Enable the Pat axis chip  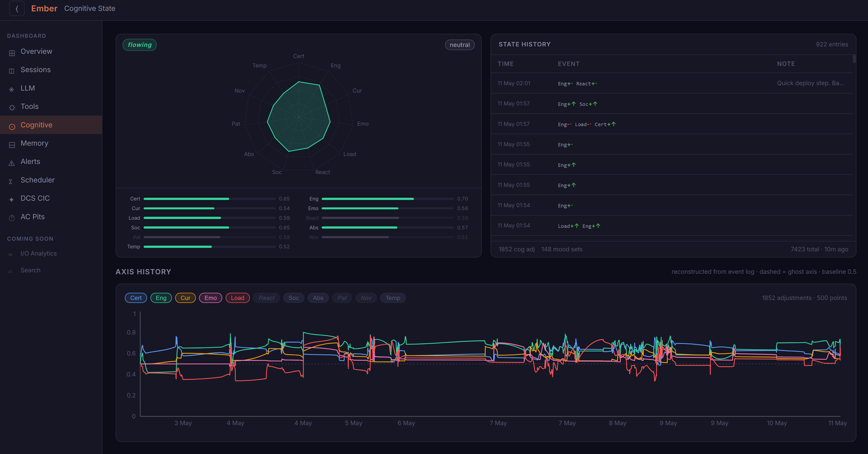(342, 298)
